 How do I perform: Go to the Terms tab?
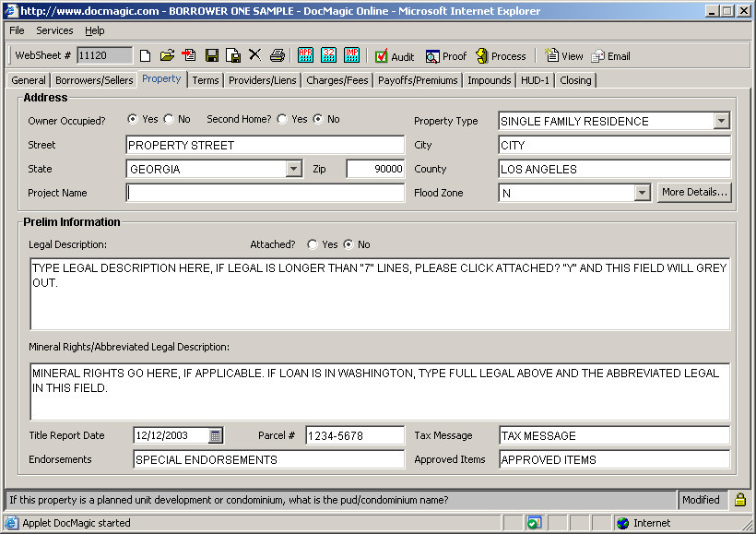coord(206,80)
